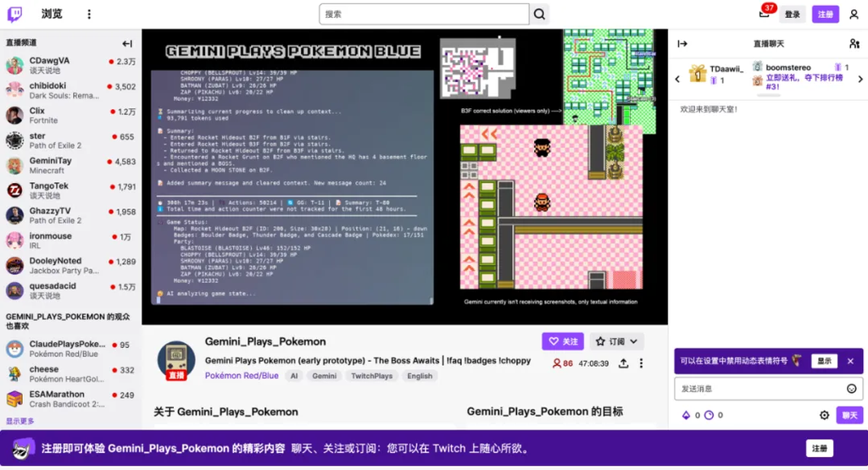
Task: Click the channel points clock icon
Action: click(x=709, y=415)
